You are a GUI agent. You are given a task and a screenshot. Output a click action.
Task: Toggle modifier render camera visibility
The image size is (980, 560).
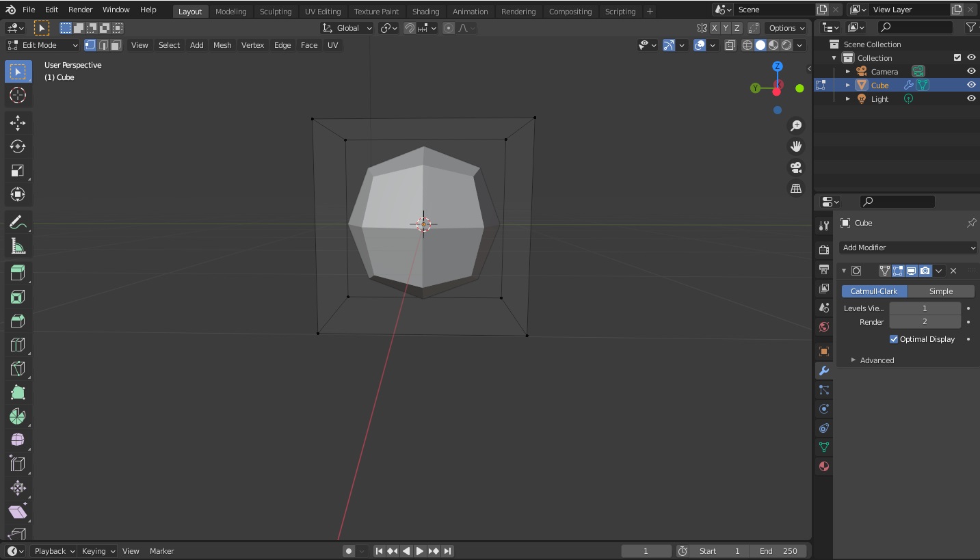(925, 271)
